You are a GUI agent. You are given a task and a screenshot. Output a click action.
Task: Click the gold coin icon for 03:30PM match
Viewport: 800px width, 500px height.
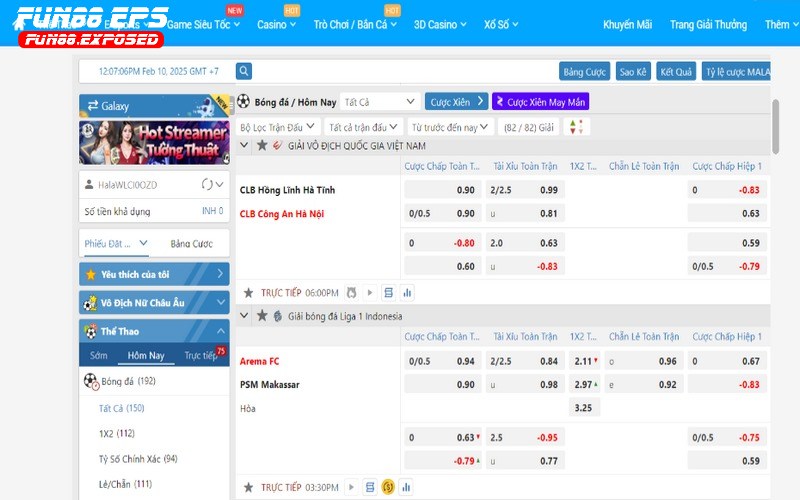(388, 487)
